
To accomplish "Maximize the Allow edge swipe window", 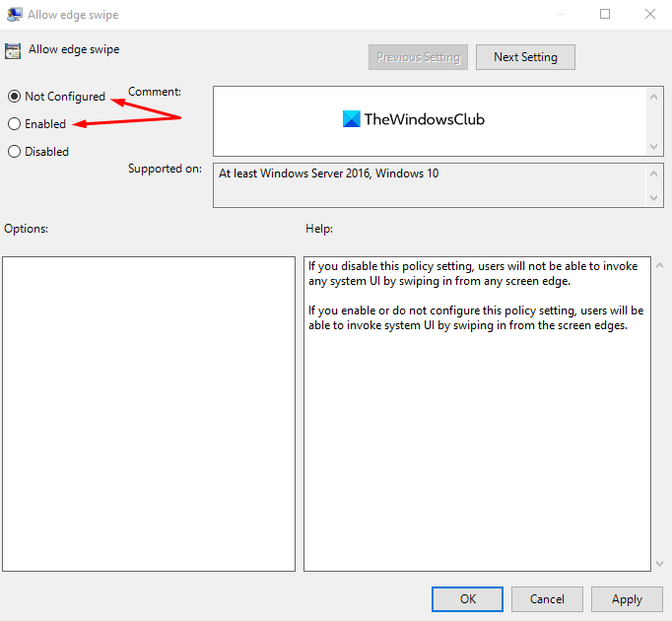I will [x=605, y=14].
